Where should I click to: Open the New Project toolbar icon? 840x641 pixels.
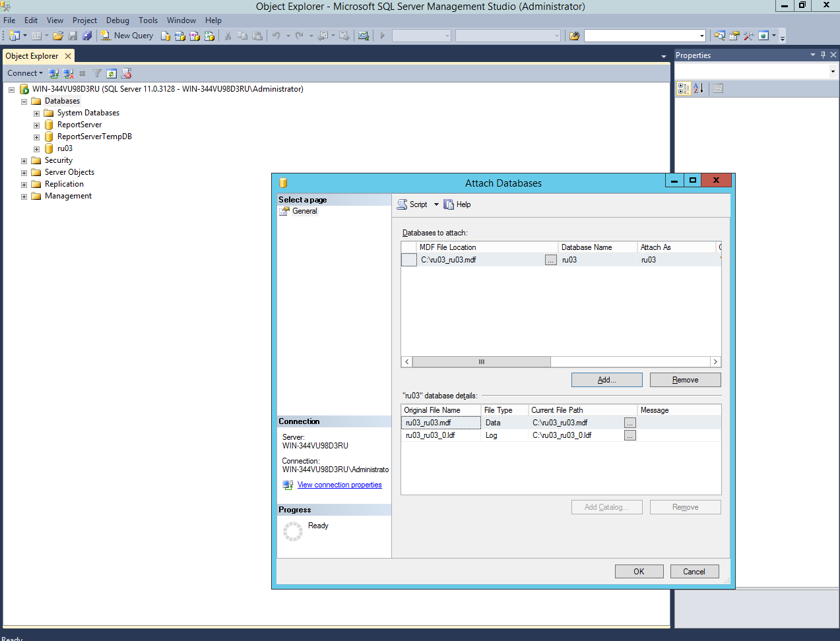point(15,36)
